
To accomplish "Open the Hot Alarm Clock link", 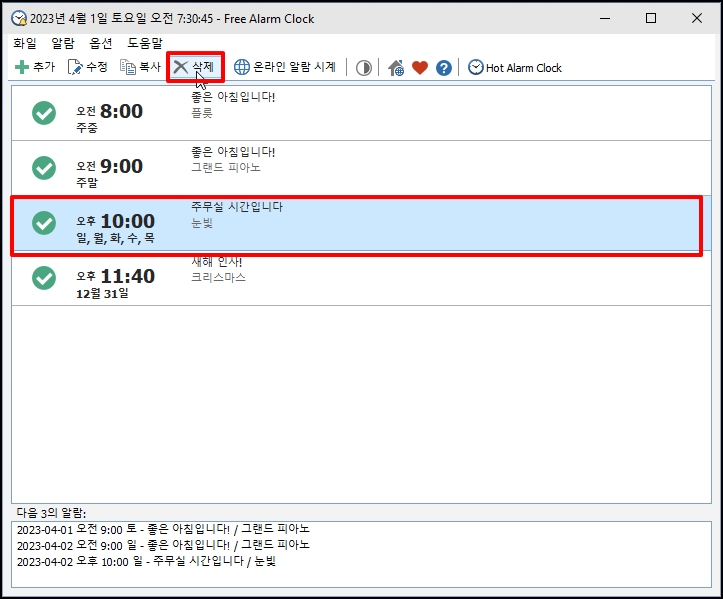I will pyautogui.click(x=515, y=68).
